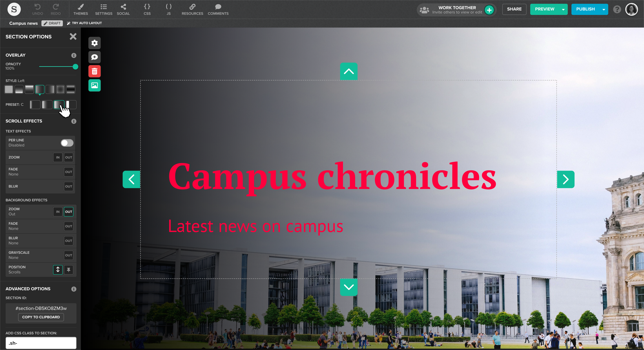Invite collaborators with green plus button

click(489, 10)
